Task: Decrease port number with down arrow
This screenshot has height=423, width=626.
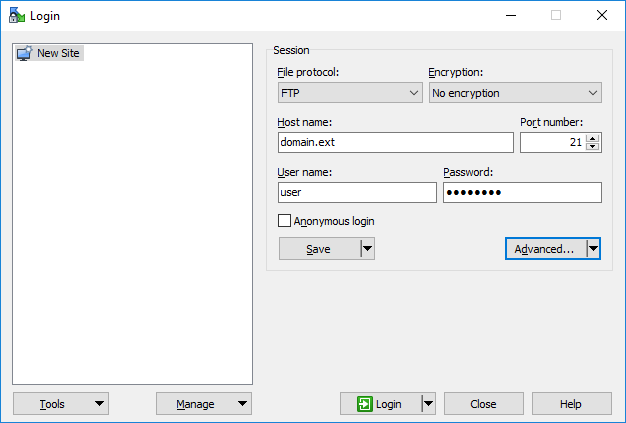Action: click(x=593, y=146)
